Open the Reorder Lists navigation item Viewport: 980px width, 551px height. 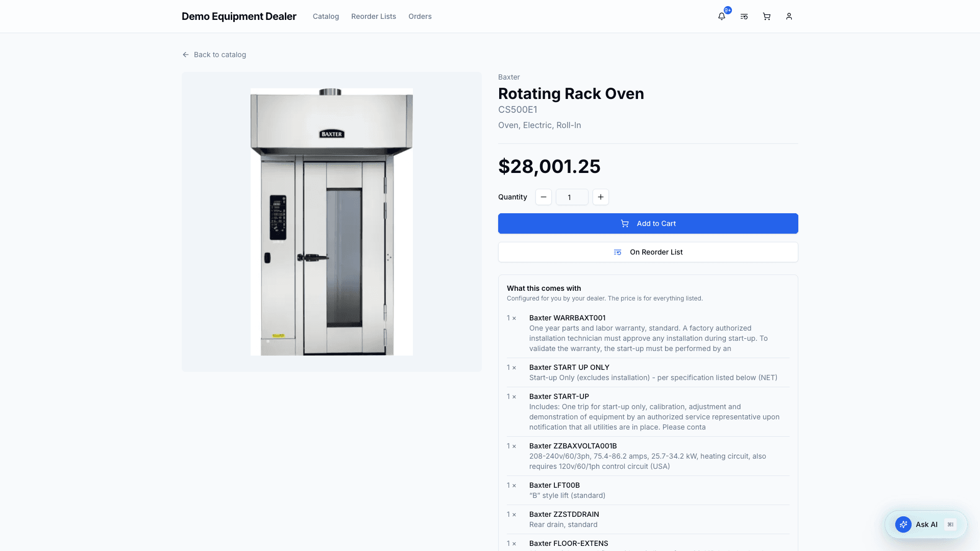point(373,16)
